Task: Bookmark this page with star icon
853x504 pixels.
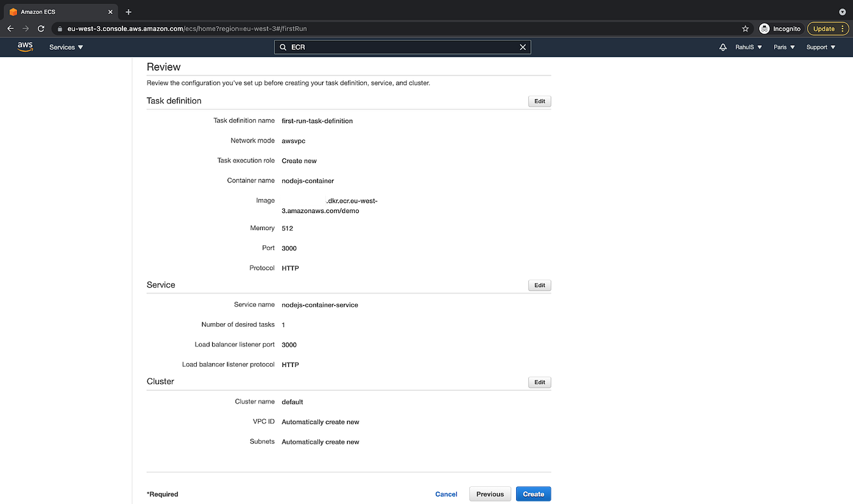Action: (745, 29)
